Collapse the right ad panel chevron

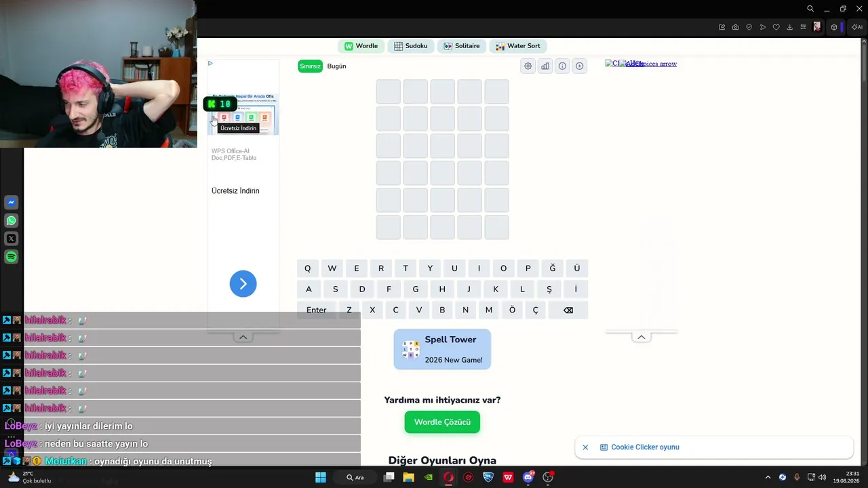click(x=641, y=337)
